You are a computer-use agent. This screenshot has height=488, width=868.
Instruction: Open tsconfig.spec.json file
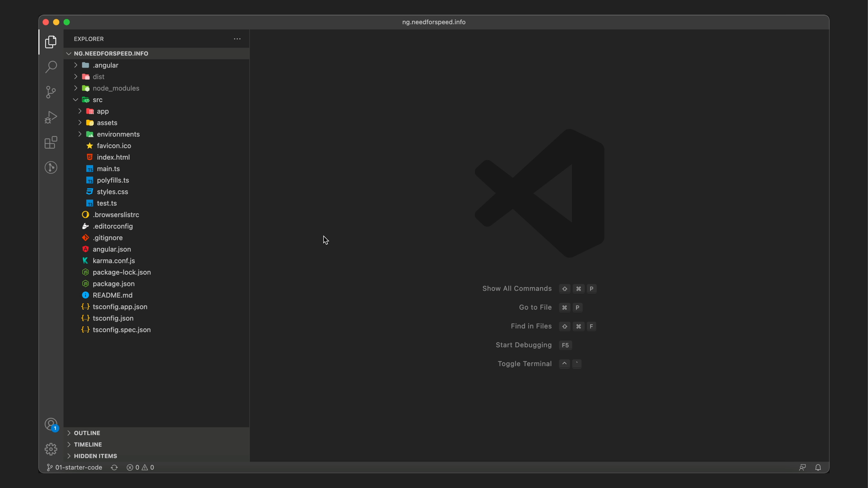point(157,330)
